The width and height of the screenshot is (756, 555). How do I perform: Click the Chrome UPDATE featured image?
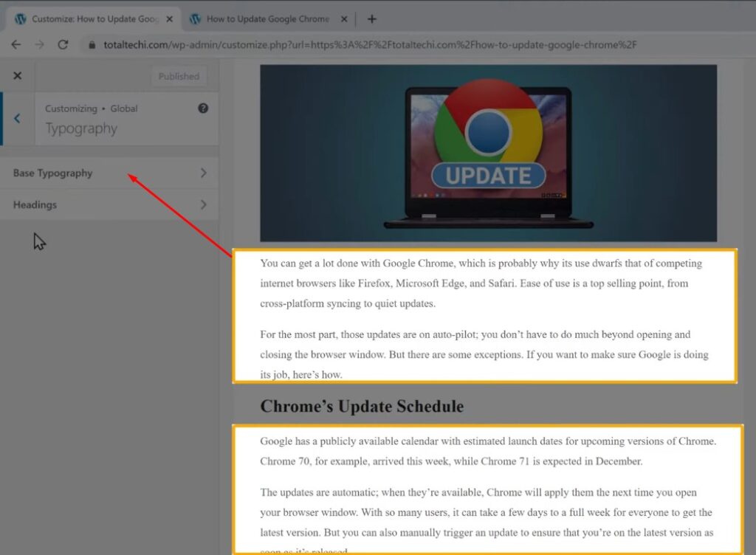(x=487, y=153)
